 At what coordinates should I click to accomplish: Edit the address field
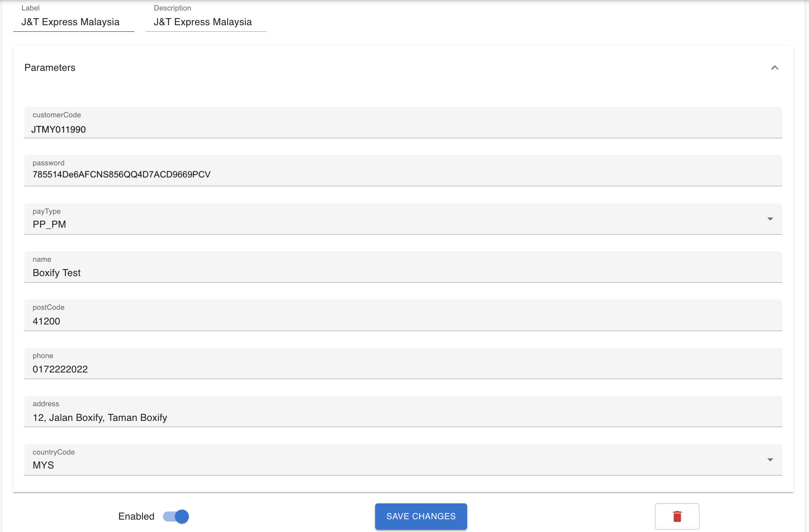[403, 417]
